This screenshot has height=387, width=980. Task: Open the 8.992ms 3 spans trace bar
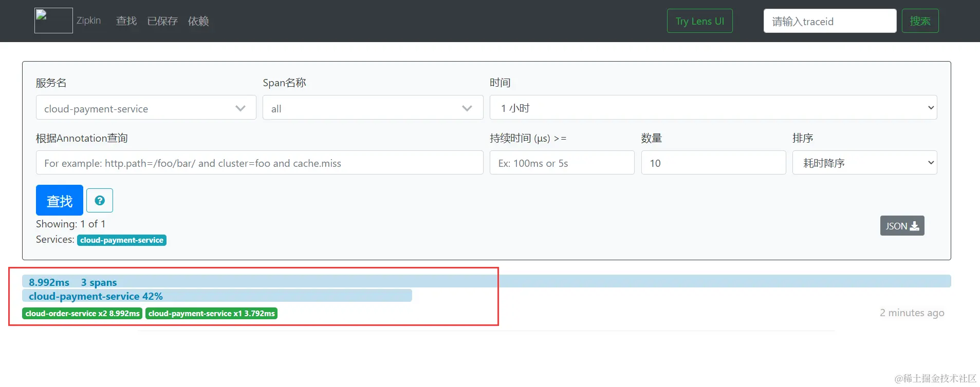point(487,281)
